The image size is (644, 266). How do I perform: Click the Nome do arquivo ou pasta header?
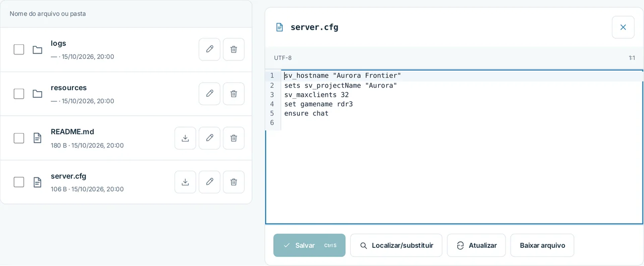(48, 14)
